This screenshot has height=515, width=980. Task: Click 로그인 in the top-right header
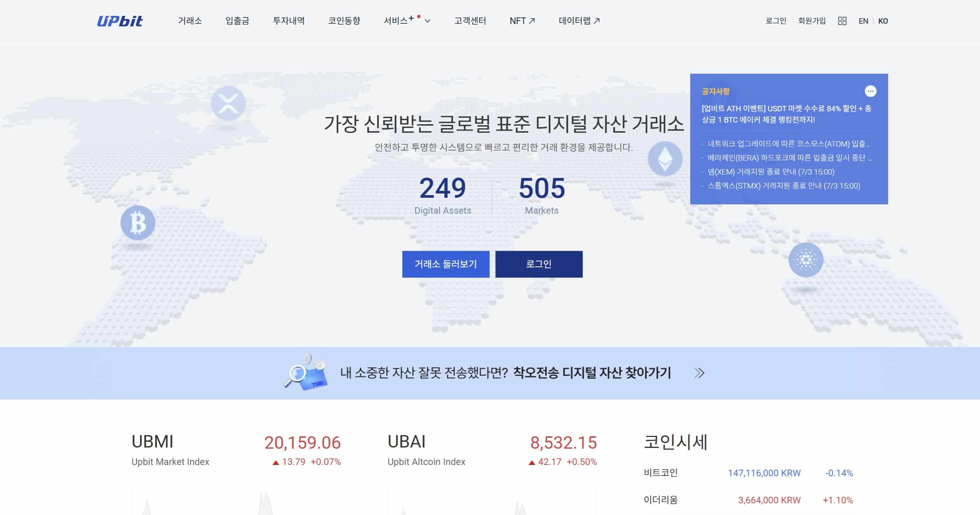(x=776, y=21)
